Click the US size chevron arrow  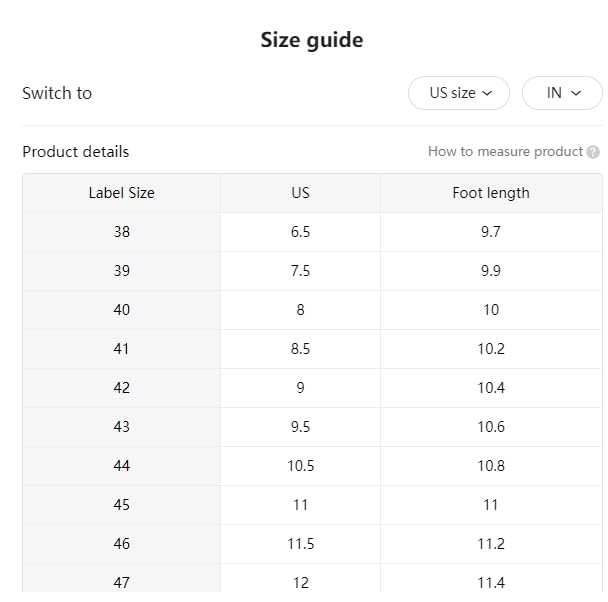pyautogui.click(x=488, y=93)
